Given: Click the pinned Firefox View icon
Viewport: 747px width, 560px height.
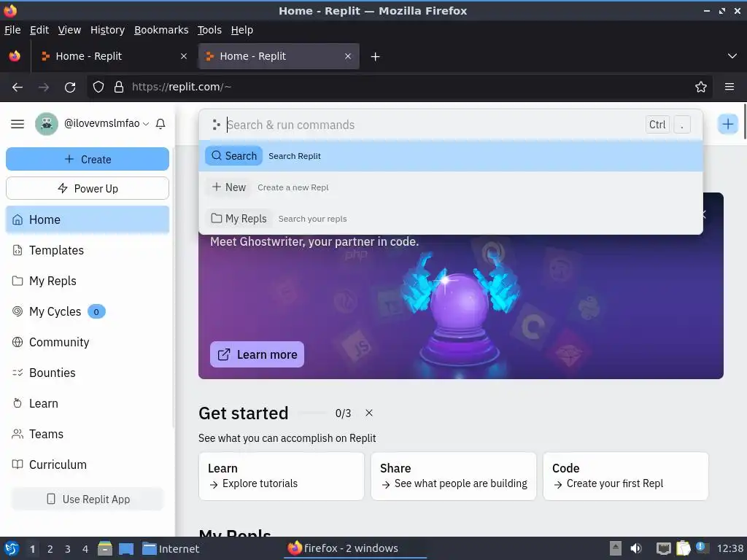Looking at the screenshot, I should click(x=15, y=56).
